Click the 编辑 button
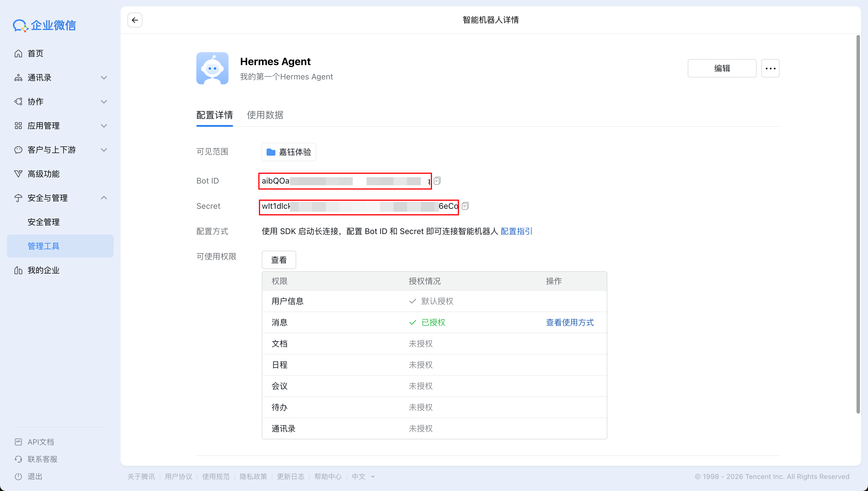Viewport: 868px width, 491px height. (x=722, y=68)
